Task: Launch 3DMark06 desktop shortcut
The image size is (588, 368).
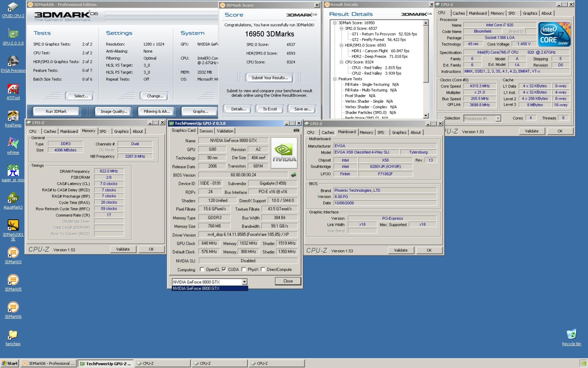Action: pyautogui.click(x=13, y=310)
